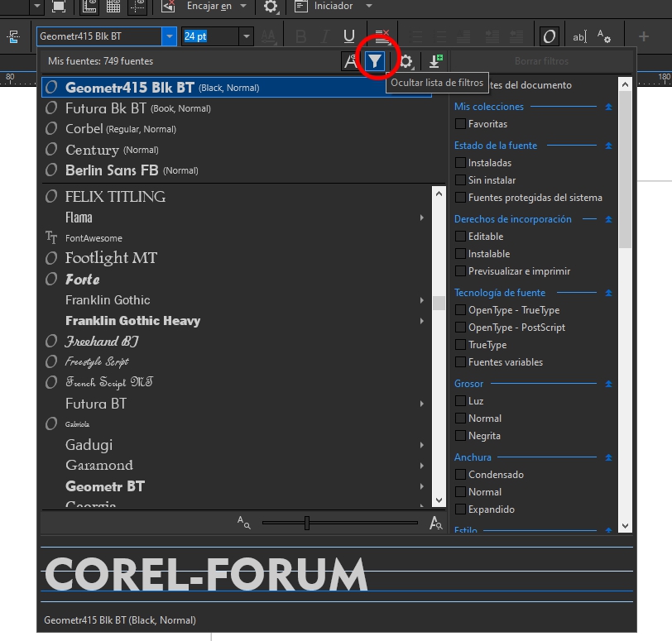
Task: Check the Editable embedding filter
Action: tap(460, 237)
